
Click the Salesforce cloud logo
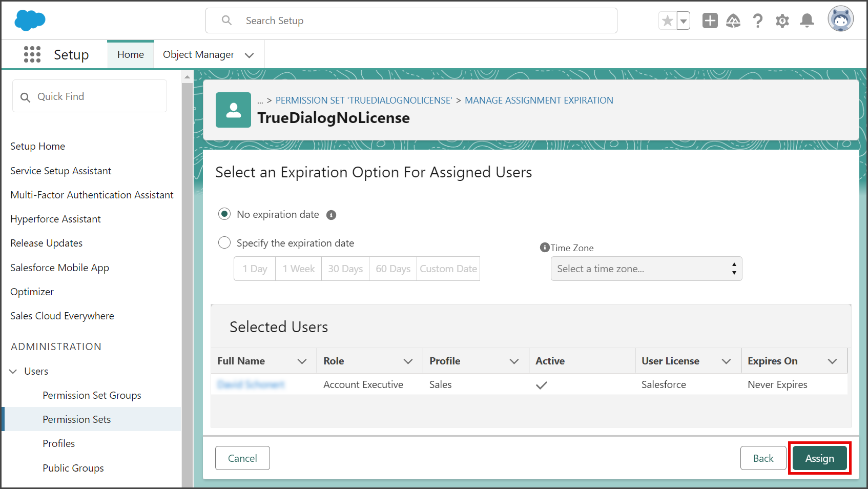coord(30,21)
